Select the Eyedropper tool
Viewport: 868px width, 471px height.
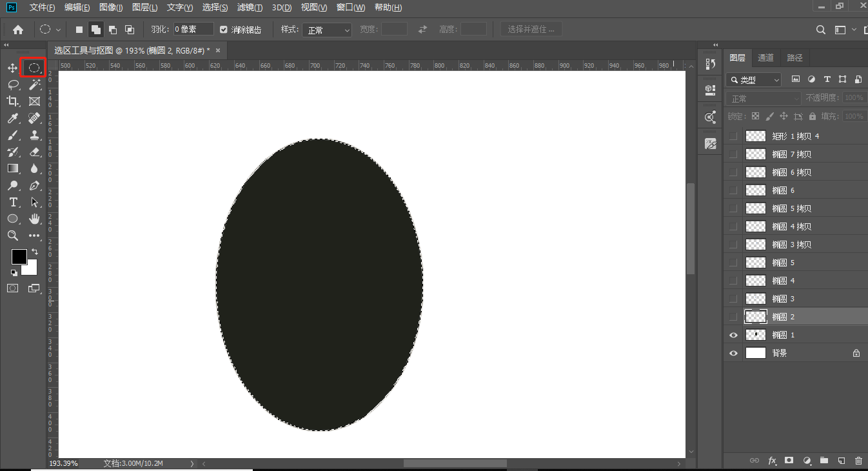pos(13,118)
